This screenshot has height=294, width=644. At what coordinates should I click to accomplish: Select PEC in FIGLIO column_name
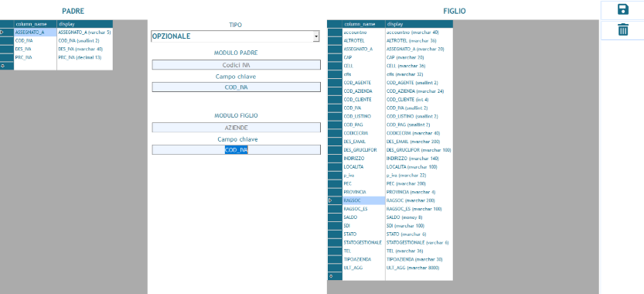point(364,184)
